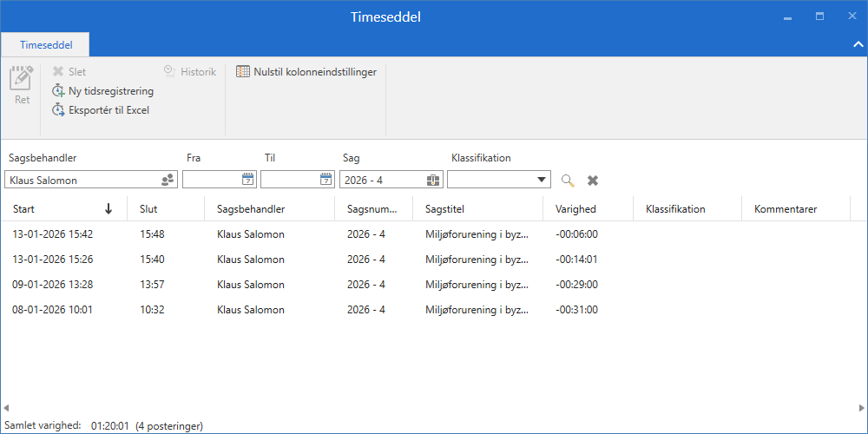Viewport: 868px width, 434px height.
Task: Click the Sag lookup icon
Action: (x=433, y=180)
